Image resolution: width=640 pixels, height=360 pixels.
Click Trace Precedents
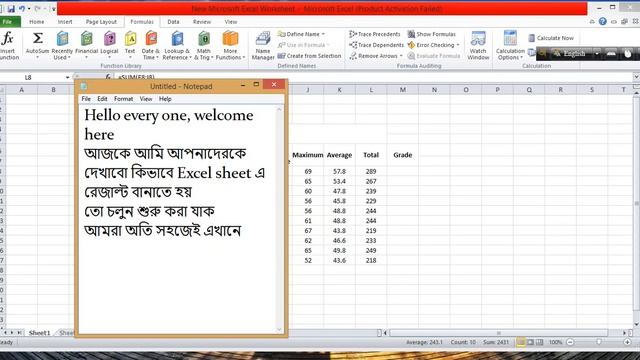(x=375, y=34)
